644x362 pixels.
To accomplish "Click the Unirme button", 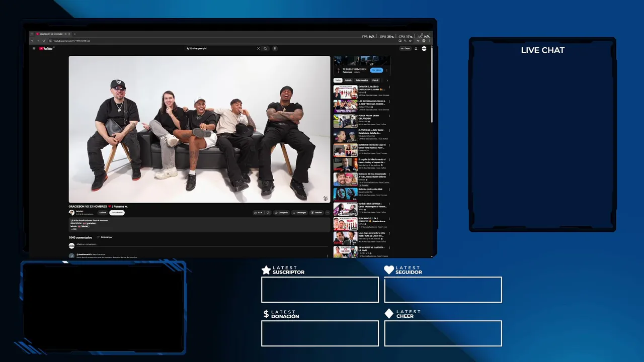I will click(103, 213).
